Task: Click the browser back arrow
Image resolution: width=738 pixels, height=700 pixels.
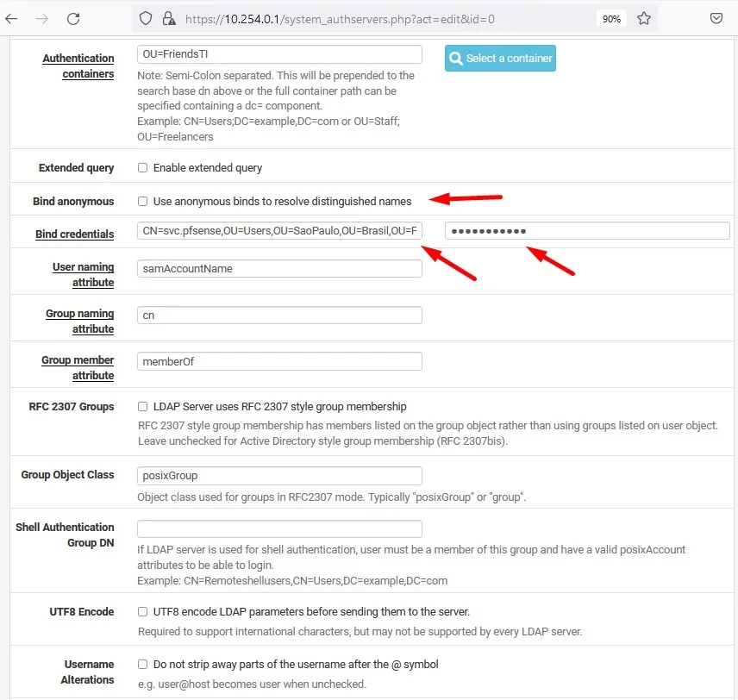Action: point(12,18)
